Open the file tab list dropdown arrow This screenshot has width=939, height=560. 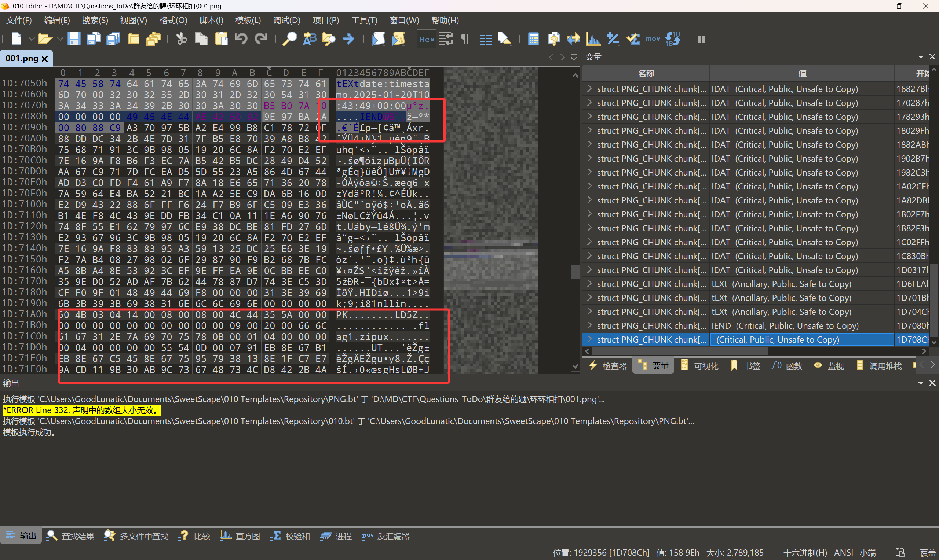[574, 58]
